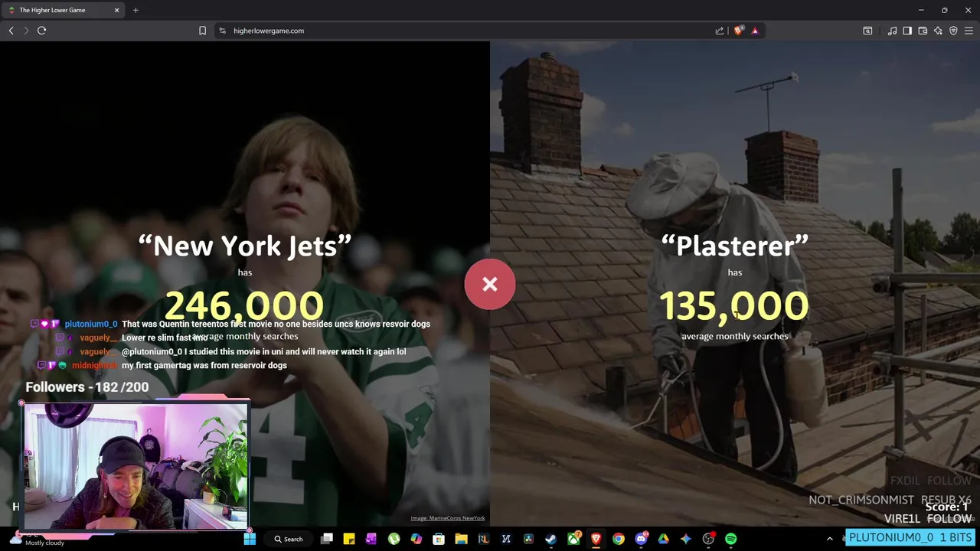Open Sticky Notes from the taskbar
Viewport: 980px width, 551px height.
(x=349, y=539)
